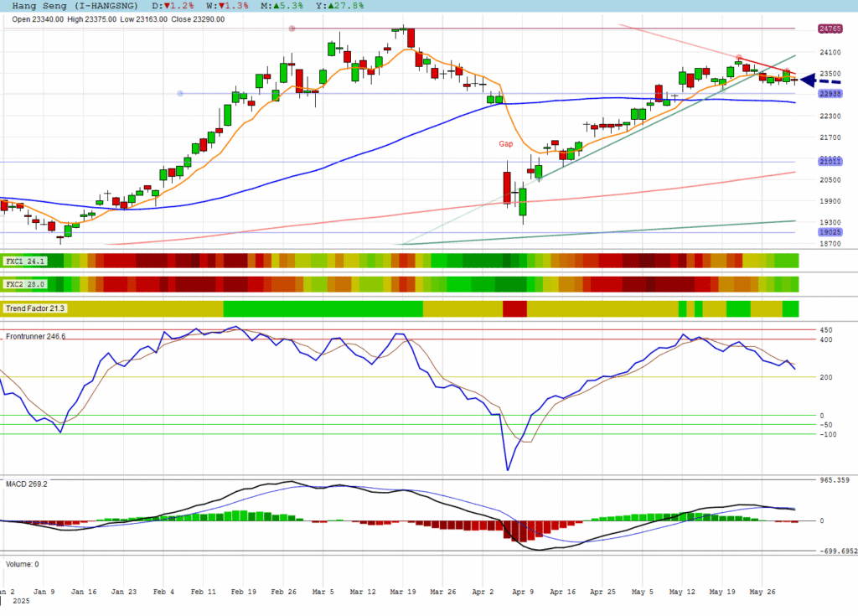This screenshot has width=858, height=616.
Task: Click the Jan 9 date label
Action: pos(44,592)
